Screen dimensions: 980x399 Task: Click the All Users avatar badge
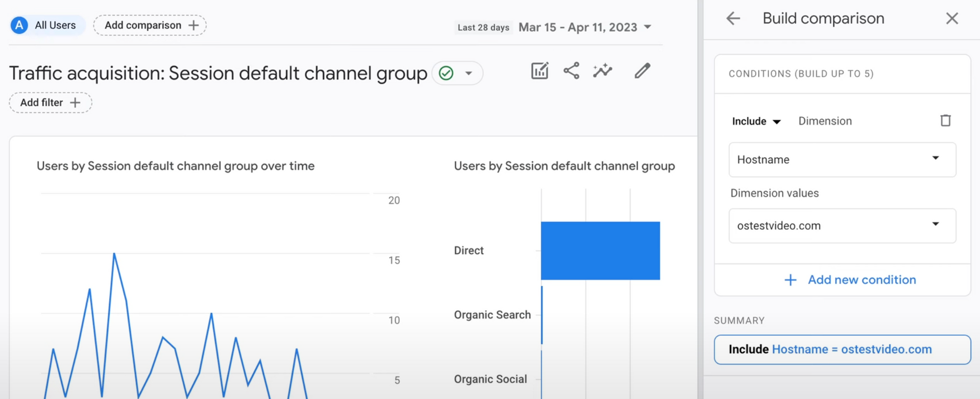19,25
